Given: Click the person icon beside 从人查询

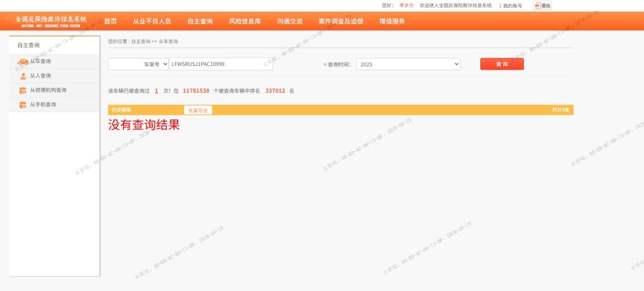Looking at the screenshot, I should click(x=23, y=76).
